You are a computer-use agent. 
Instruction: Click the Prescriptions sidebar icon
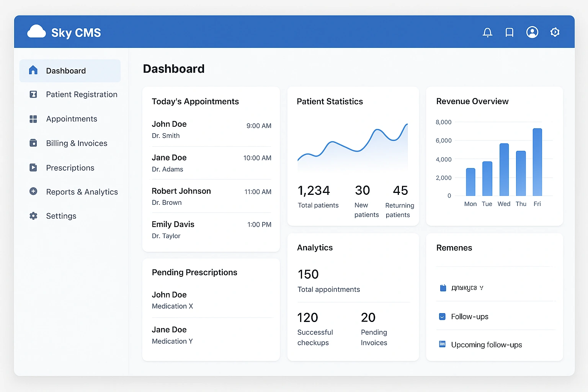click(x=33, y=168)
